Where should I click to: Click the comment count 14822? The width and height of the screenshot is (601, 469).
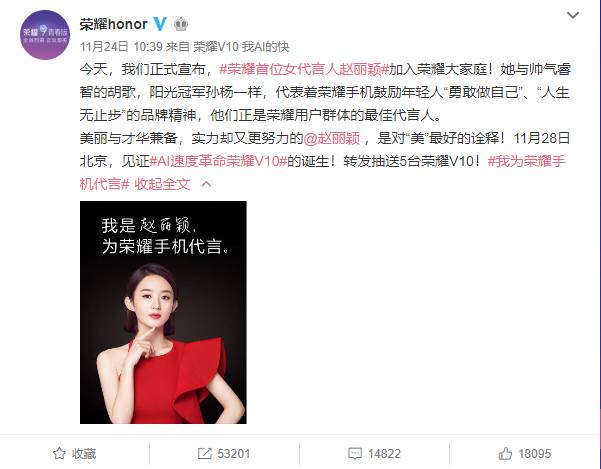point(384,454)
